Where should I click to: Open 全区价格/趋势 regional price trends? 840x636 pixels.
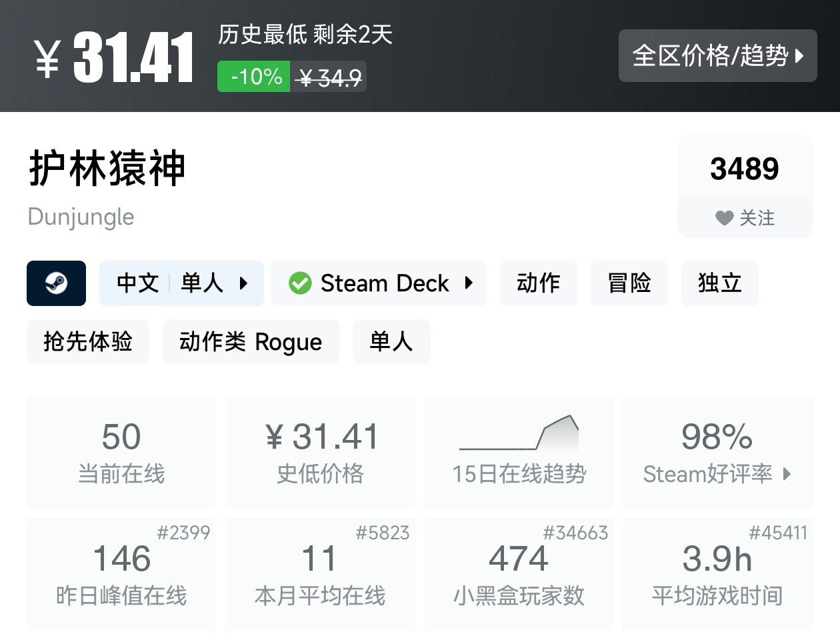tap(717, 56)
